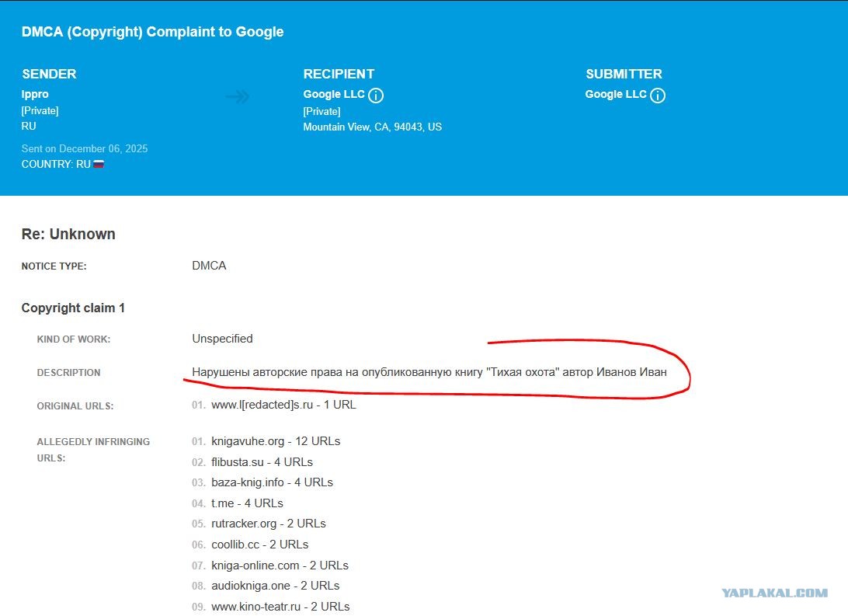Click the Russian description text about Тихая охота
The image size is (848, 616).
[x=429, y=372]
